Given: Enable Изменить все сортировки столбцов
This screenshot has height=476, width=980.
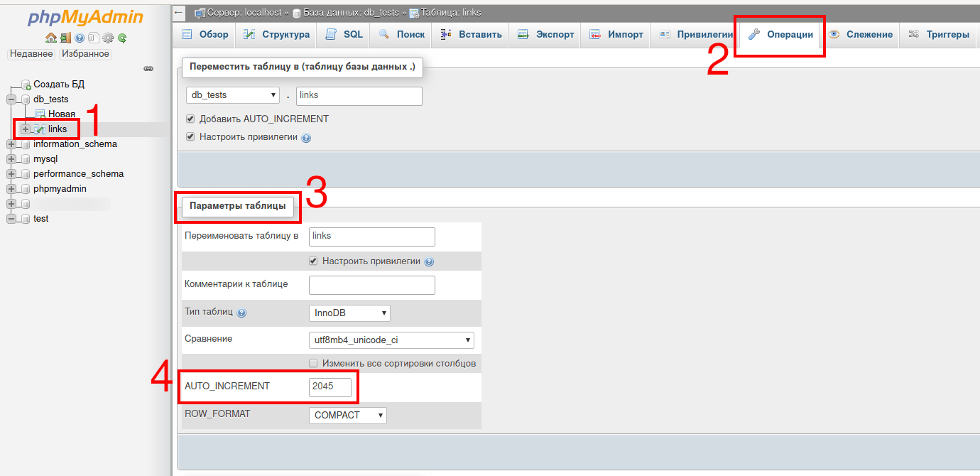Looking at the screenshot, I should (x=313, y=362).
